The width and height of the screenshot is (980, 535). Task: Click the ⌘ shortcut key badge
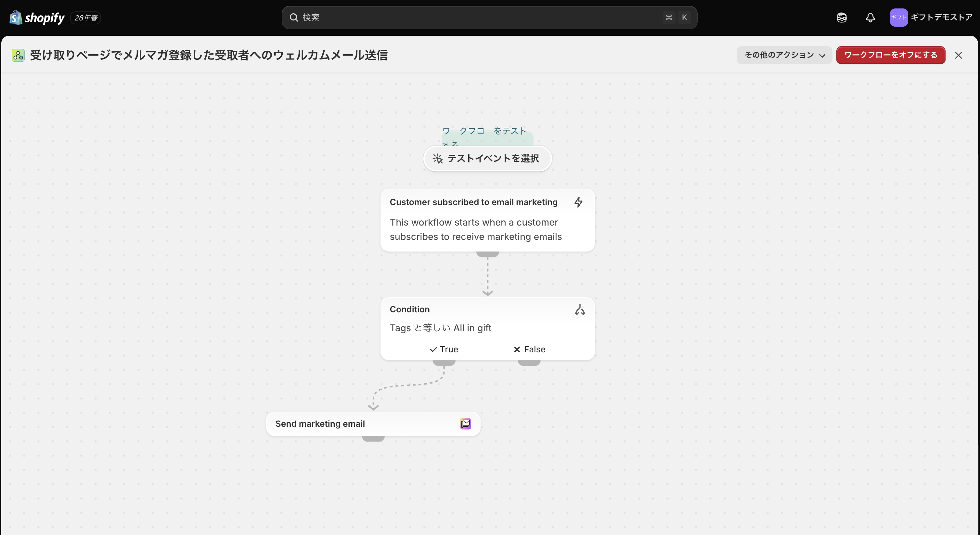click(669, 18)
